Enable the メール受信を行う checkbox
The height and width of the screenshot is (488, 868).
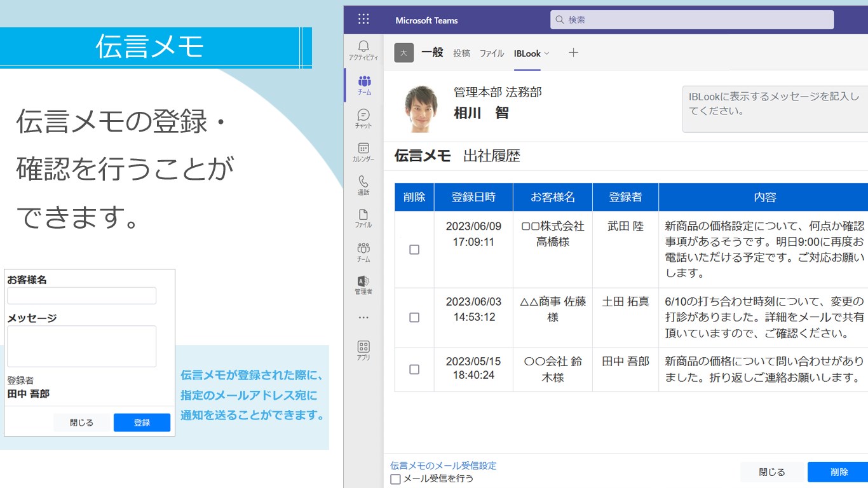(395, 479)
